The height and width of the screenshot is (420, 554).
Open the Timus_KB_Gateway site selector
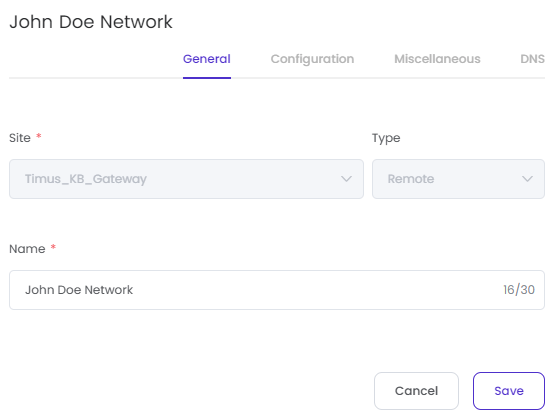[x=186, y=179]
